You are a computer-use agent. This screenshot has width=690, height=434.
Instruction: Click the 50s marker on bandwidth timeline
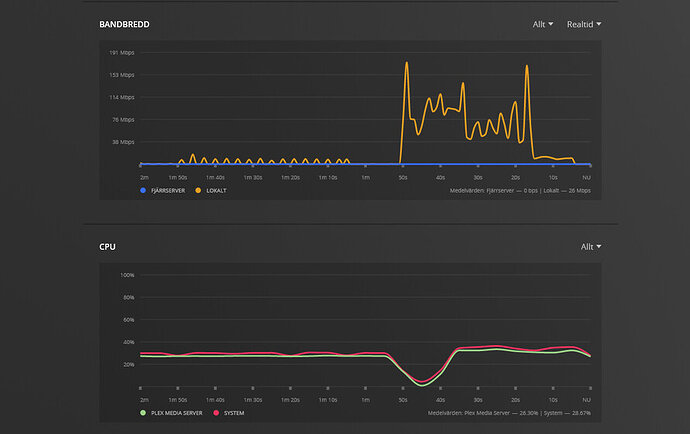pos(403,177)
